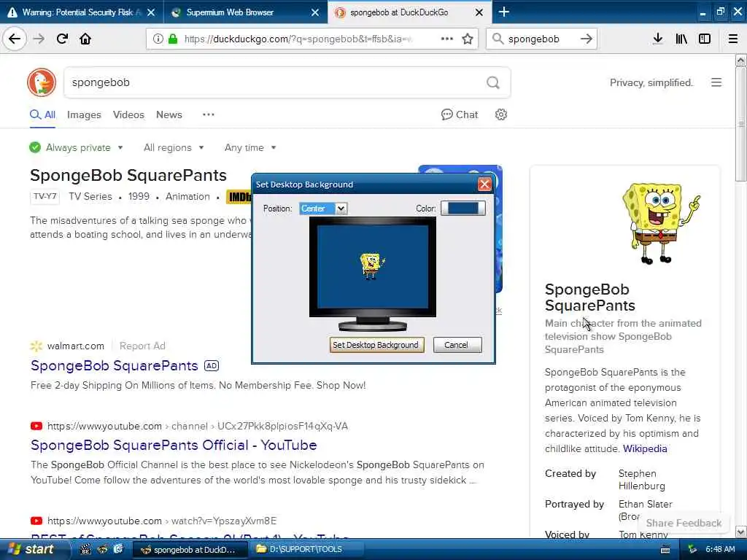The width and height of the screenshot is (747, 560).
Task: Open DuckDuckGo side menu hamburger icon
Action: coord(716,82)
